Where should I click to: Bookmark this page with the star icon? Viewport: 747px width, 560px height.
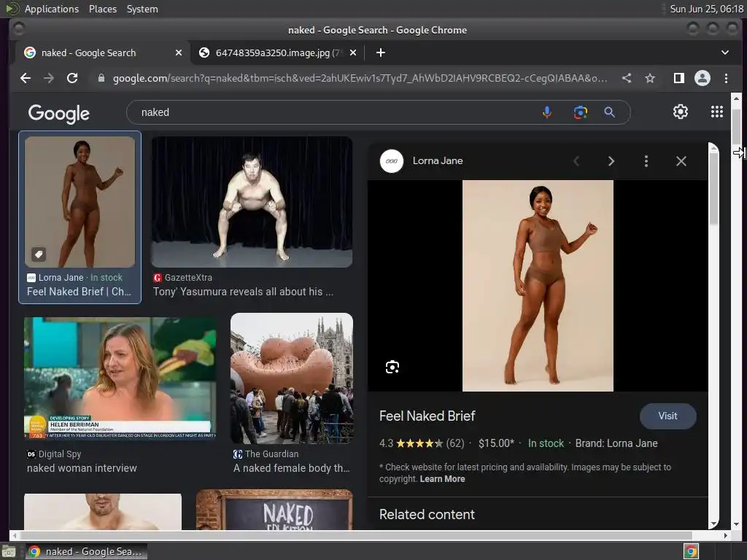click(x=650, y=78)
